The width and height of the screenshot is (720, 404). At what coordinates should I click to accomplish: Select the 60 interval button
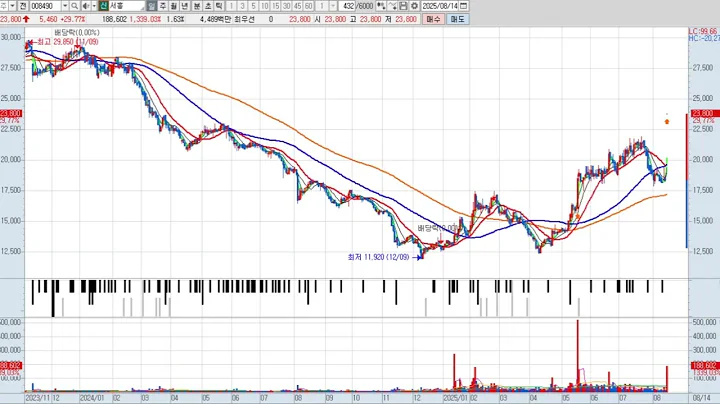click(309, 6)
